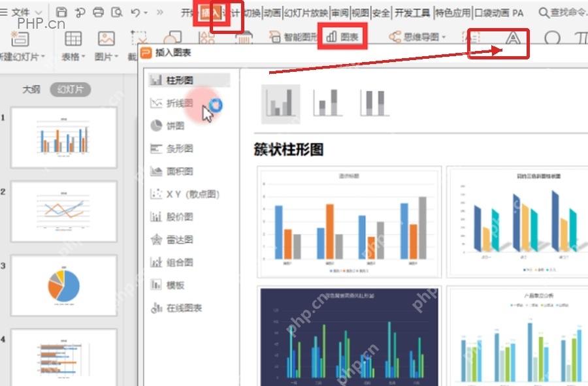The image size is (588, 386).
Task: Expand the 表格 dropdown label
Action: point(73,57)
